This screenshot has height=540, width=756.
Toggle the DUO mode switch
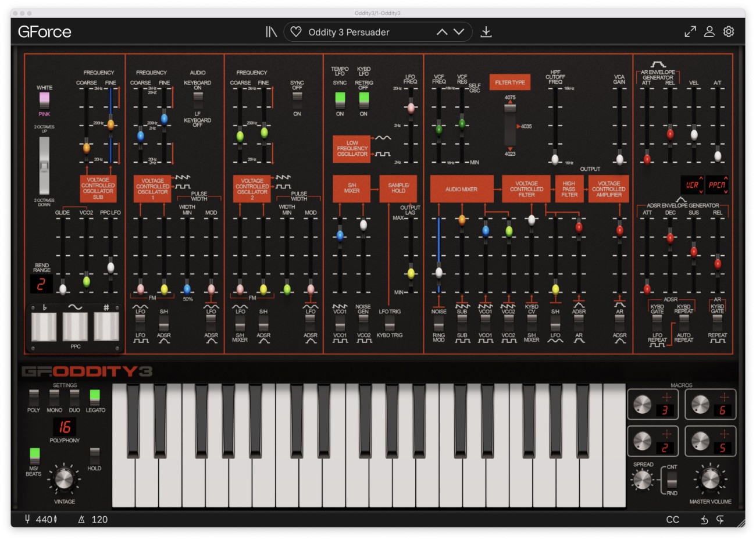[x=74, y=398]
